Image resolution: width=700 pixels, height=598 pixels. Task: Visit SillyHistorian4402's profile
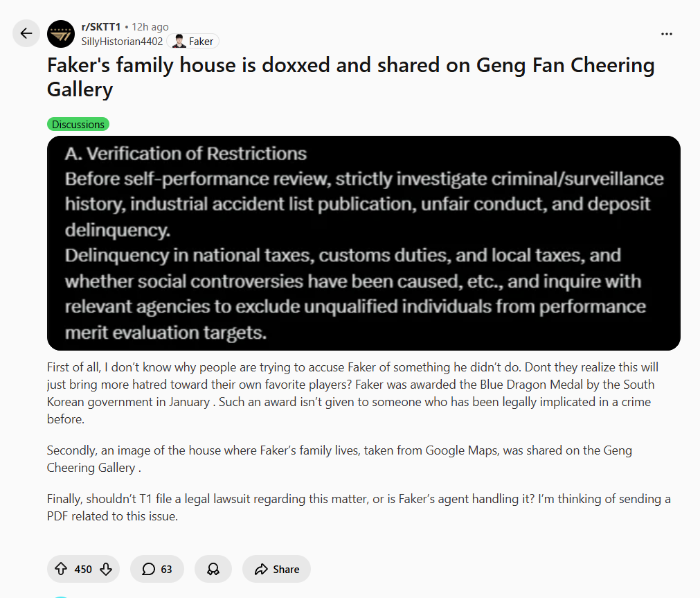122,41
